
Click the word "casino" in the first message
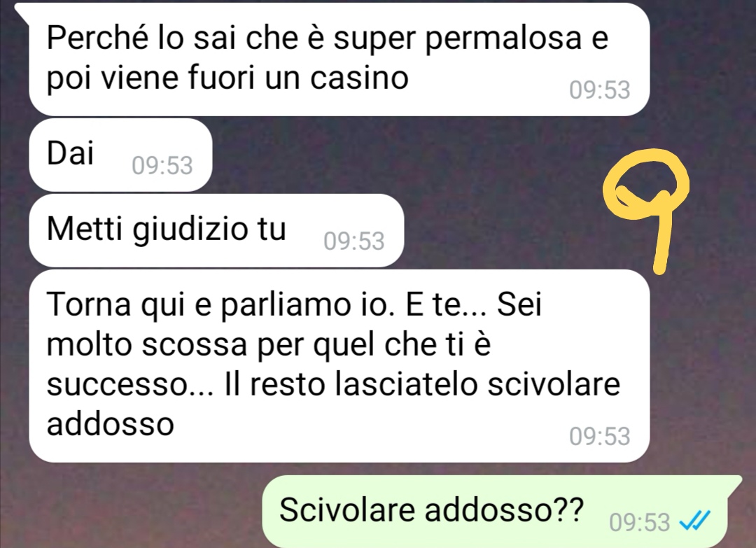pyautogui.click(x=359, y=78)
